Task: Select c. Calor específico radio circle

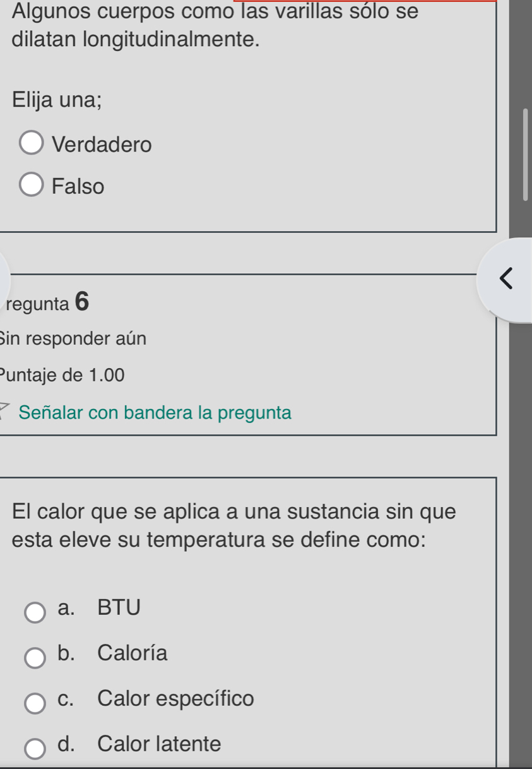Action: [35, 703]
